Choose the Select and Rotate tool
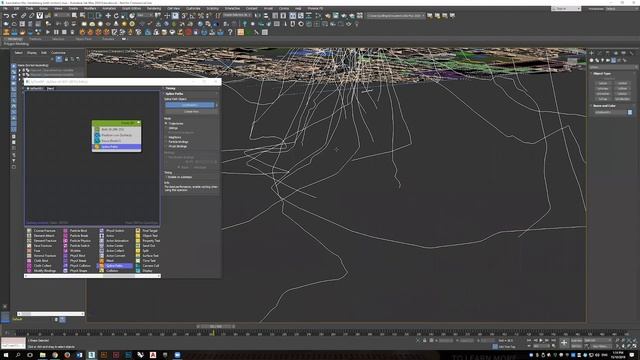This screenshot has width=640, height=360. point(116,16)
